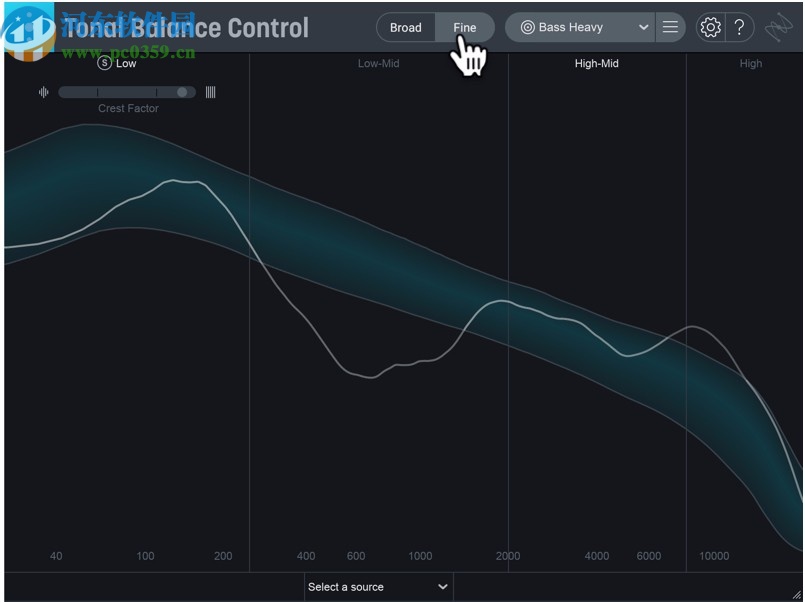Click the waveform icon left of Crest Factor slider

click(x=43, y=91)
